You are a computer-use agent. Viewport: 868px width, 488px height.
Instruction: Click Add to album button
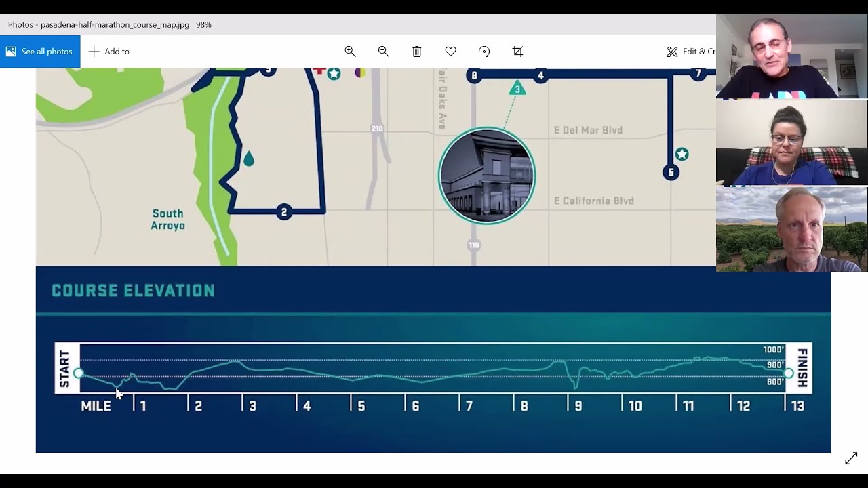(x=109, y=52)
